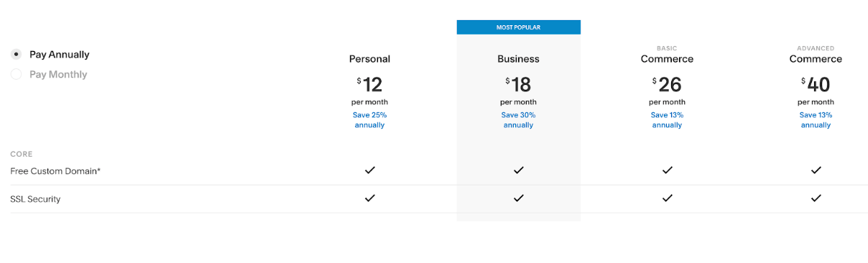Click Save 25% annually link
The image size is (868, 263).
369,120
